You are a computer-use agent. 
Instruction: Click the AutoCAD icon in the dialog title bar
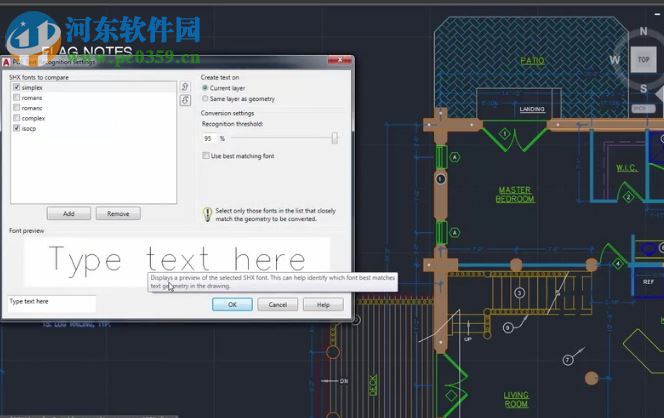(6, 62)
